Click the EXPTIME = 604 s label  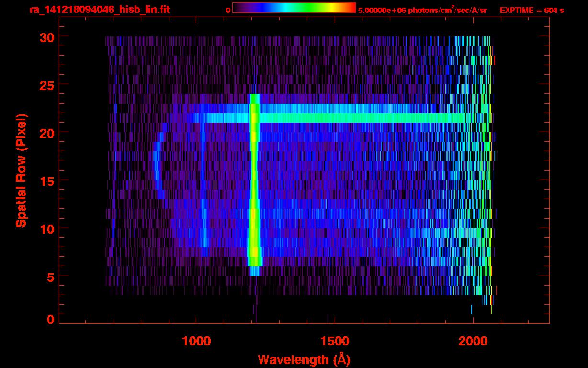click(531, 10)
